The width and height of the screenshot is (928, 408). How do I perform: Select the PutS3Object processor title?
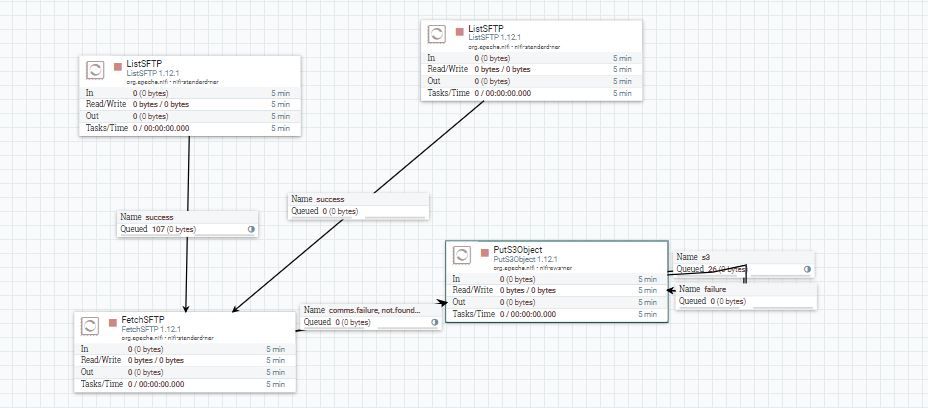(x=518, y=250)
